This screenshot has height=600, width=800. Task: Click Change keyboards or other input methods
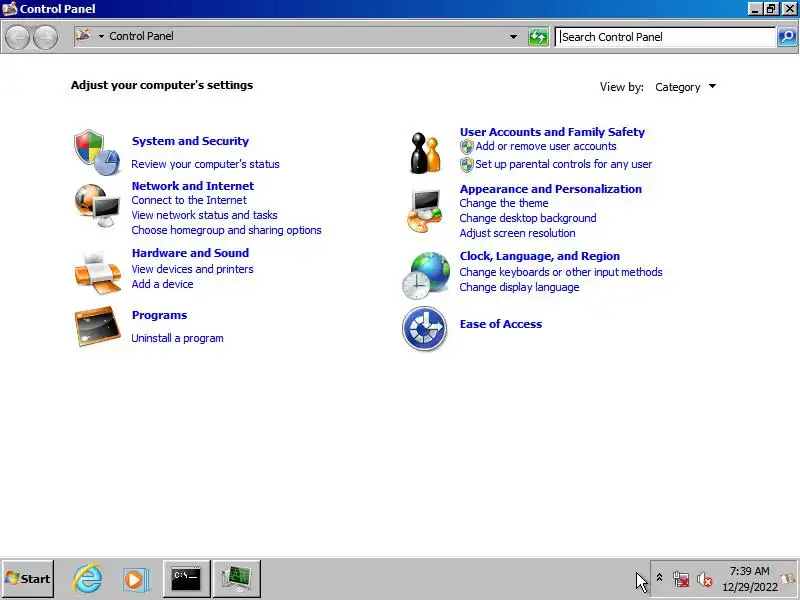(x=561, y=272)
